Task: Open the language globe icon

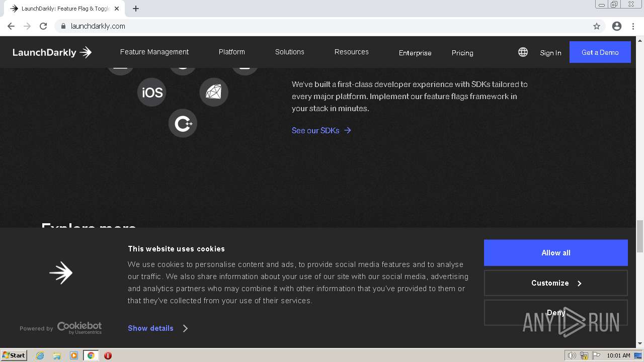Action: coord(523,52)
